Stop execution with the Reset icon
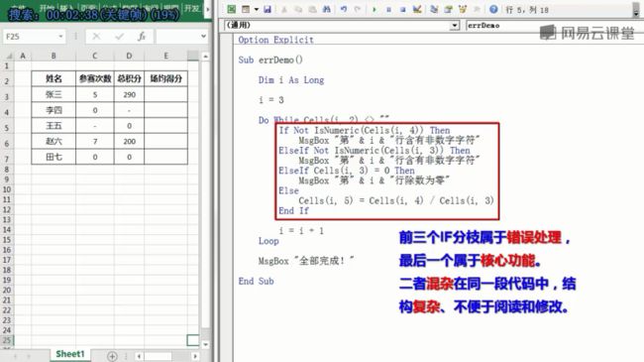The height and width of the screenshot is (362, 644). tap(403, 9)
